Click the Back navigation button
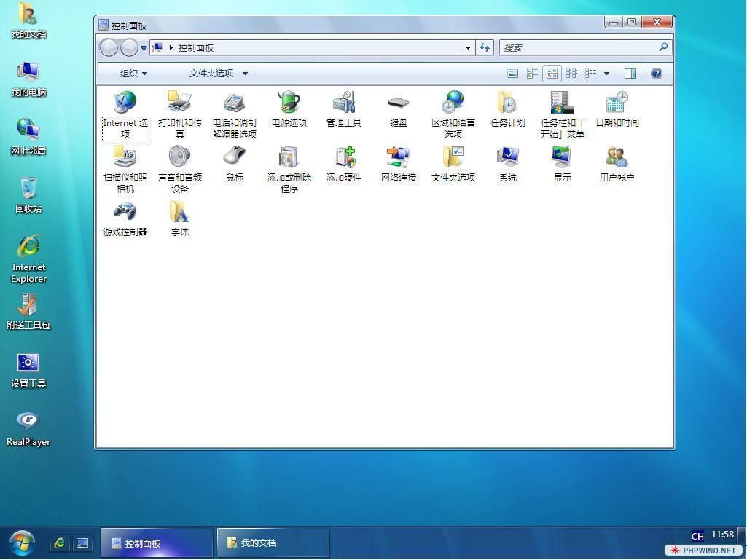Image resolution: width=747 pixels, height=560 pixels. pyautogui.click(x=109, y=47)
